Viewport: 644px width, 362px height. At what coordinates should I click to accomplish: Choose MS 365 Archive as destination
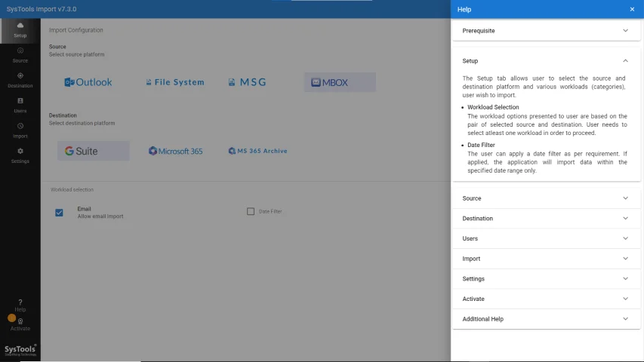[257, 151]
